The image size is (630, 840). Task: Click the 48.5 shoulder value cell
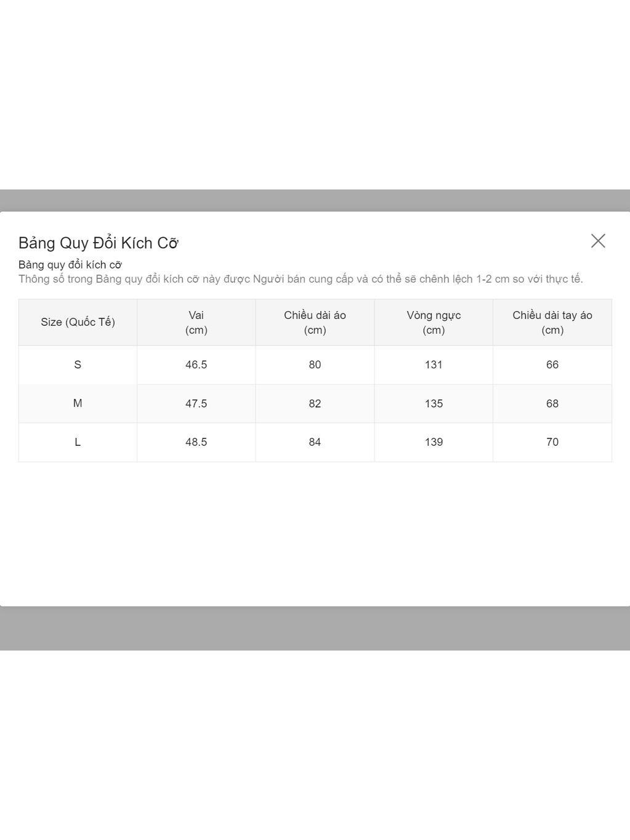point(196,442)
